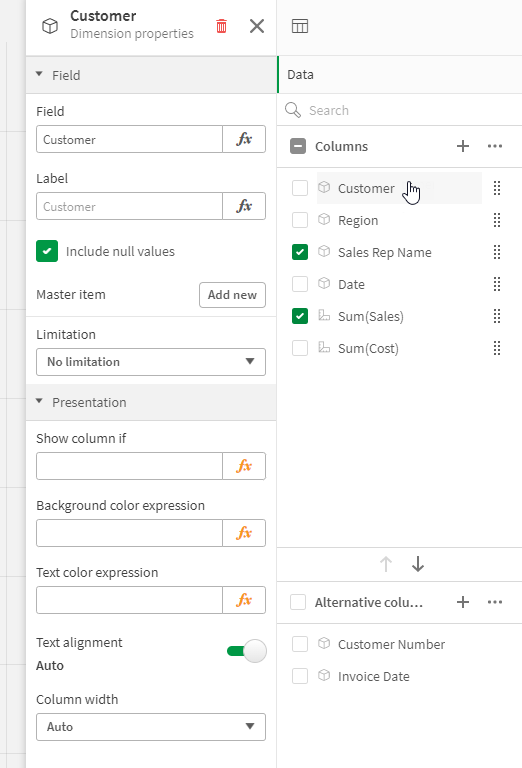The width and height of the screenshot is (522, 768).
Task: Click Add new master item button
Action: point(232,295)
